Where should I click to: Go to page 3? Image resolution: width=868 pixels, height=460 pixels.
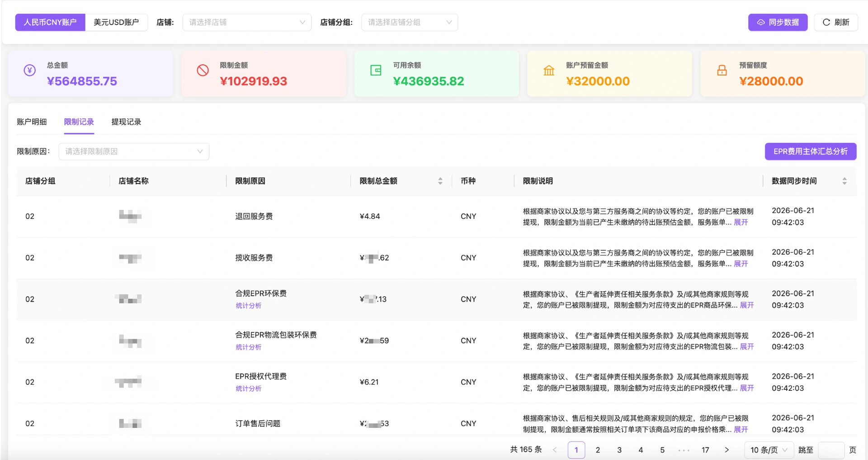coord(619,450)
